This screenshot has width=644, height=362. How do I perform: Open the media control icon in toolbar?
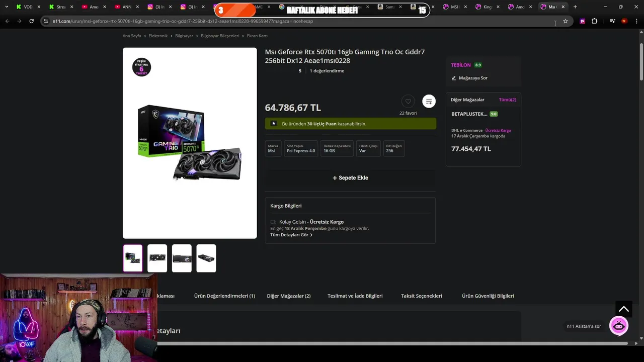(x=612, y=21)
